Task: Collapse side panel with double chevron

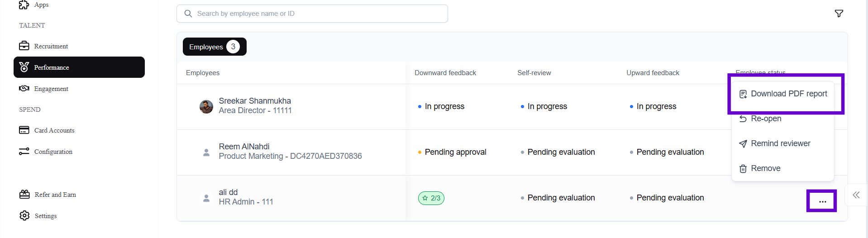Action: 856,195
